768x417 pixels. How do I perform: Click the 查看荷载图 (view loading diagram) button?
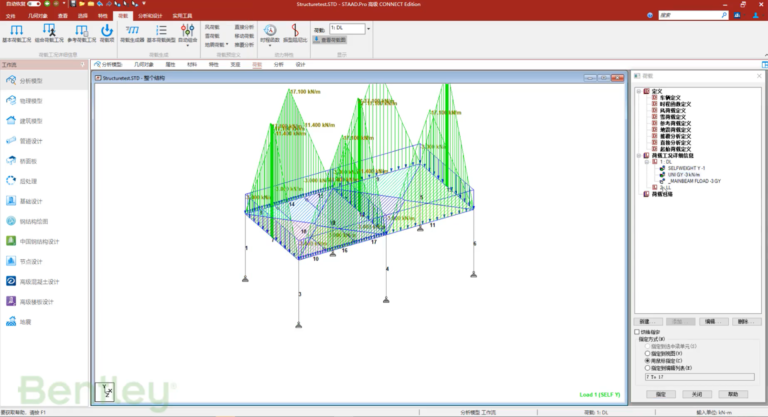coord(330,40)
